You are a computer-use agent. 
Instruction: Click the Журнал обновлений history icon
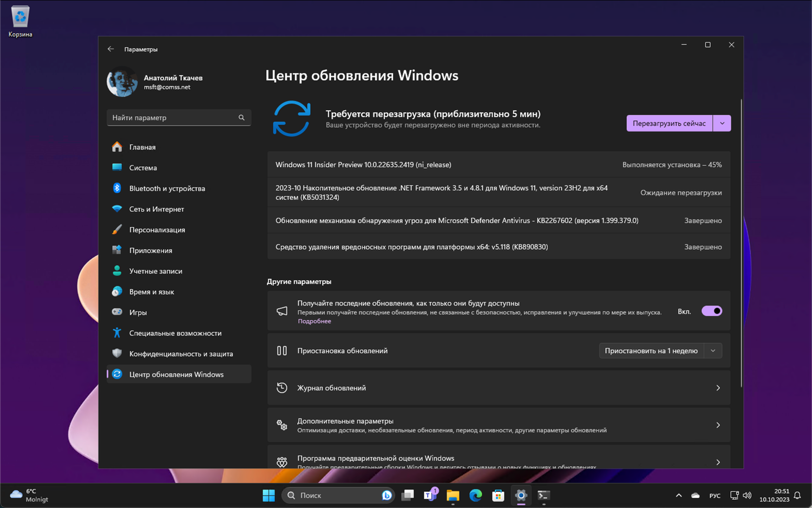282,388
